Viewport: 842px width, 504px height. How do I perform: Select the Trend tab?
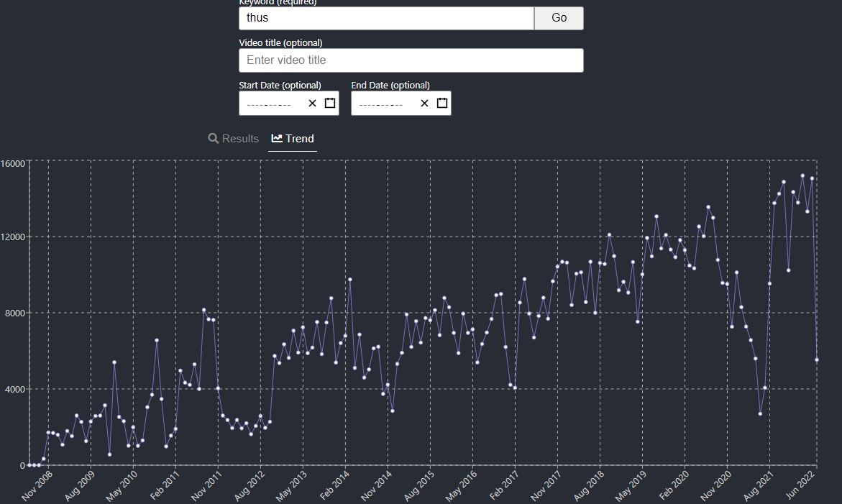(293, 139)
